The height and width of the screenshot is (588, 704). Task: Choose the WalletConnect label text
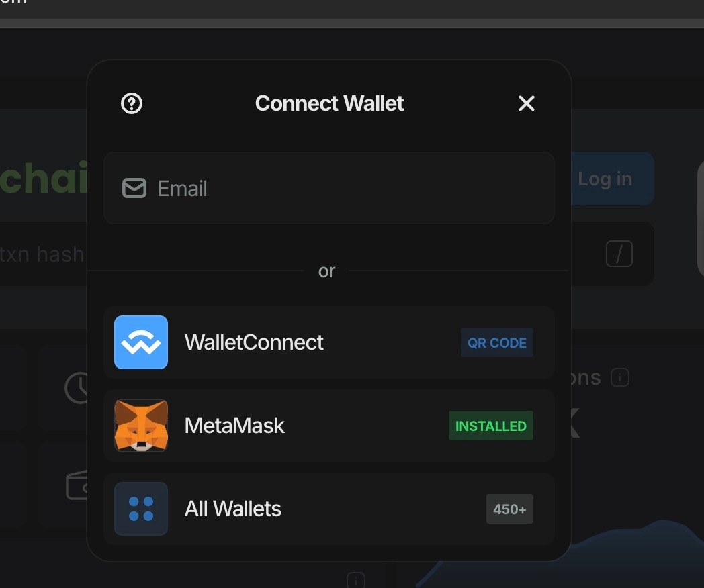coord(254,342)
